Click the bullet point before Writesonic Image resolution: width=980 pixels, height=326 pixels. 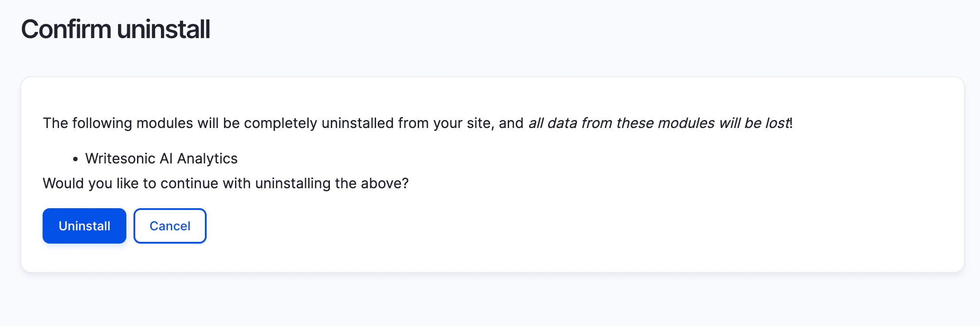pos(75,159)
